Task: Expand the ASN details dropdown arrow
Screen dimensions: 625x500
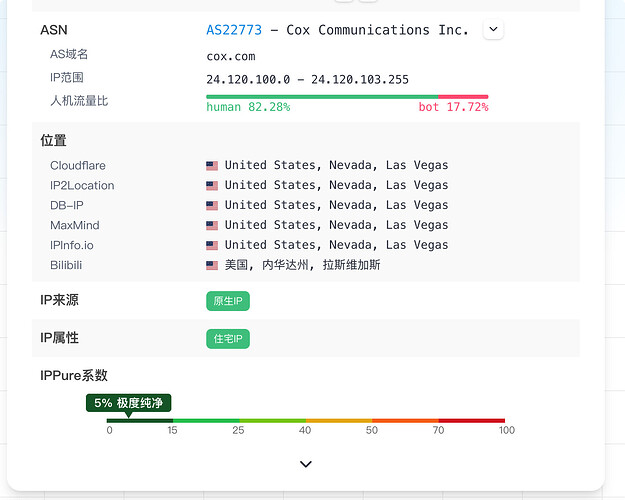Action: pos(493,30)
